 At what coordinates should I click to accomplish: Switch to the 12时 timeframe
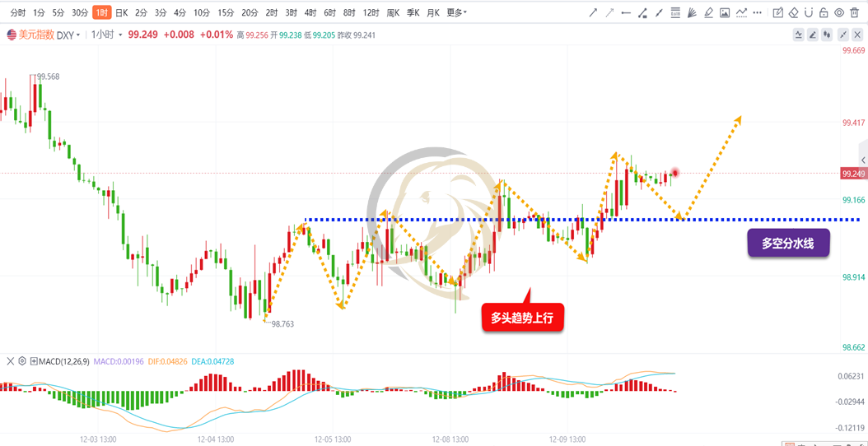(371, 12)
